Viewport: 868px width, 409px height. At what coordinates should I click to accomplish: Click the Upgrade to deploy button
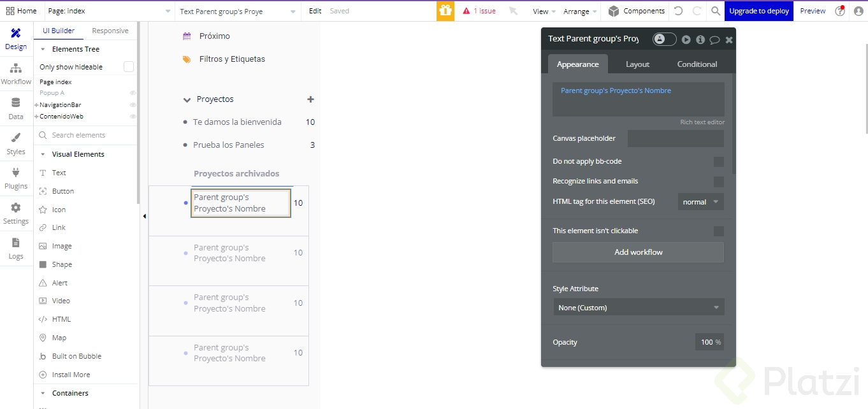coord(758,11)
